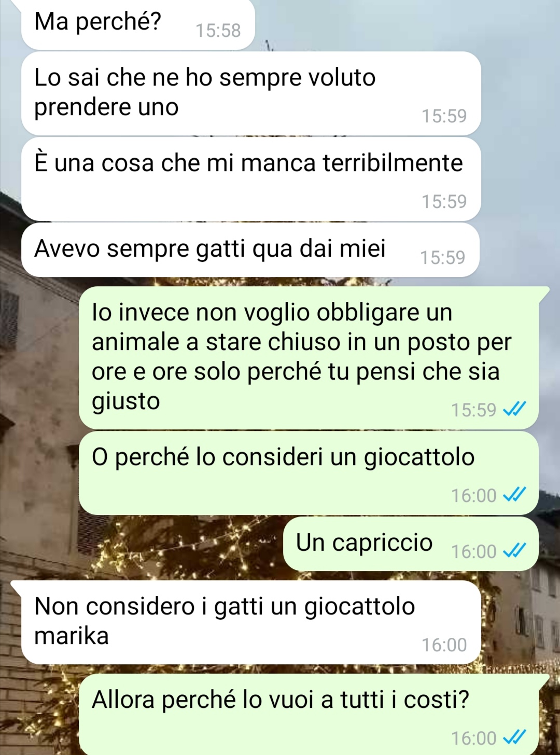Image resolution: width=560 pixels, height=755 pixels.
Task: Tap the 15:59 timestamp under 'terribilmente'
Action: (x=444, y=201)
